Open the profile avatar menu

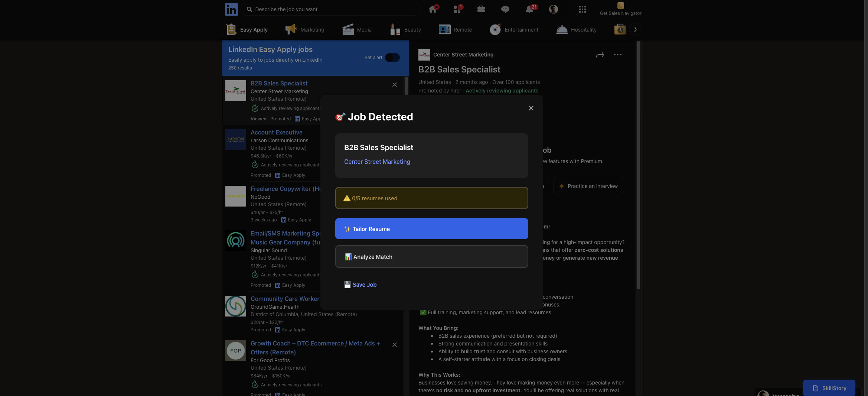point(554,9)
